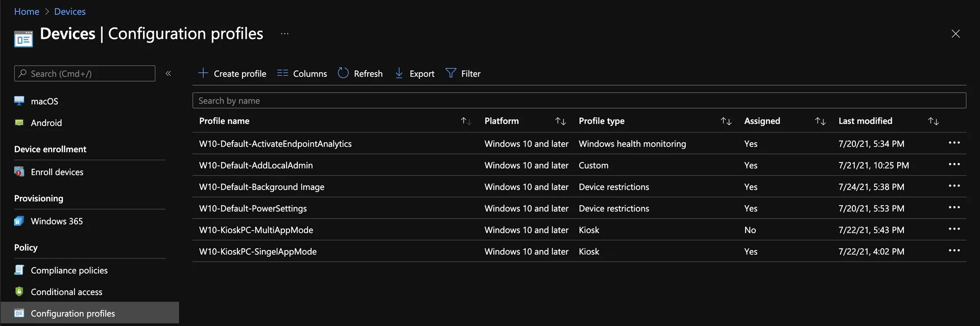Open the ellipsis menu beside page title

(285, 34)
